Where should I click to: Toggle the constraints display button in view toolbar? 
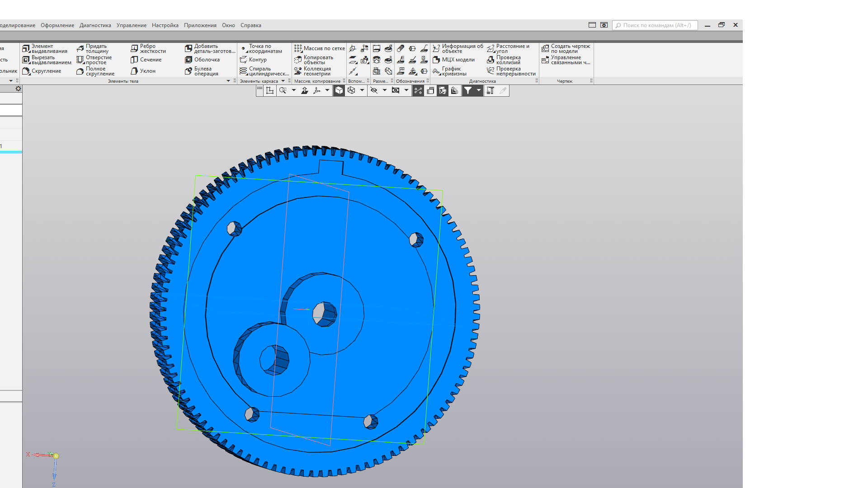pos(418,90)
